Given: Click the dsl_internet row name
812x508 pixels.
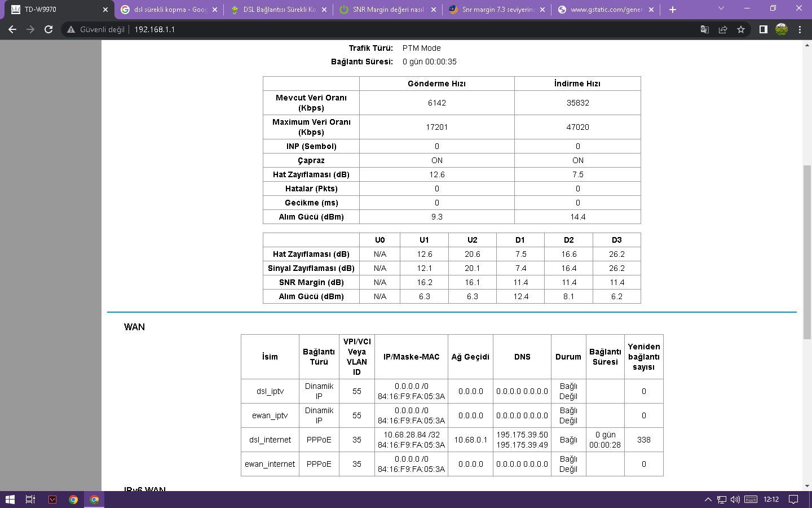Looking at the screenshot, I should (x=270, y=440).
